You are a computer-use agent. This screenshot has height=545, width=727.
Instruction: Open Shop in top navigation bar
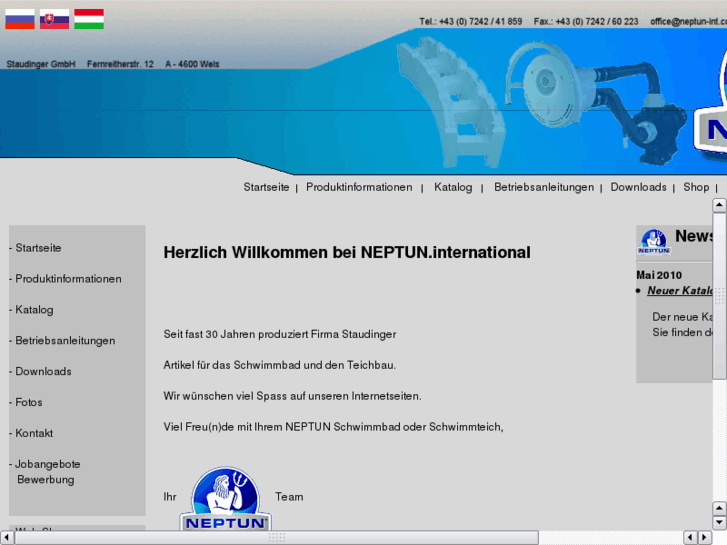(696, 187)
